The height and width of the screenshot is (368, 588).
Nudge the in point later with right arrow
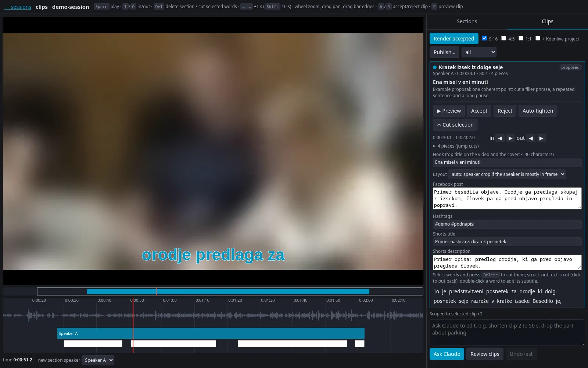pos(510,138)
